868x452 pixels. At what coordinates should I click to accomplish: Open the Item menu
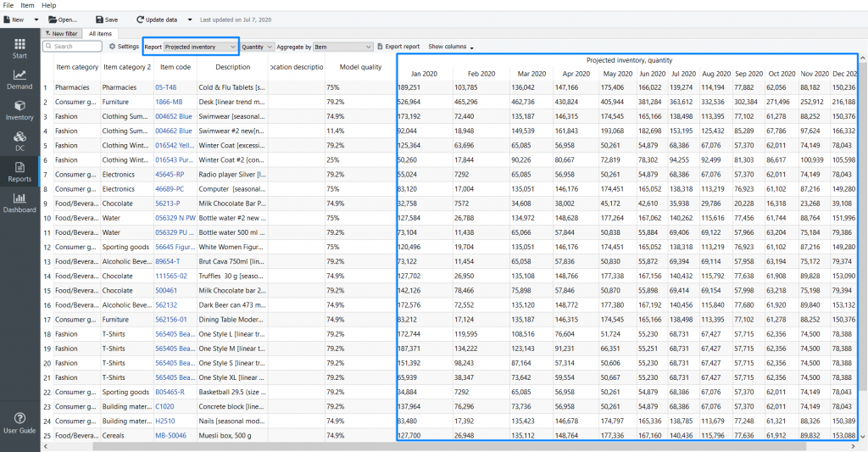[27, 5]
